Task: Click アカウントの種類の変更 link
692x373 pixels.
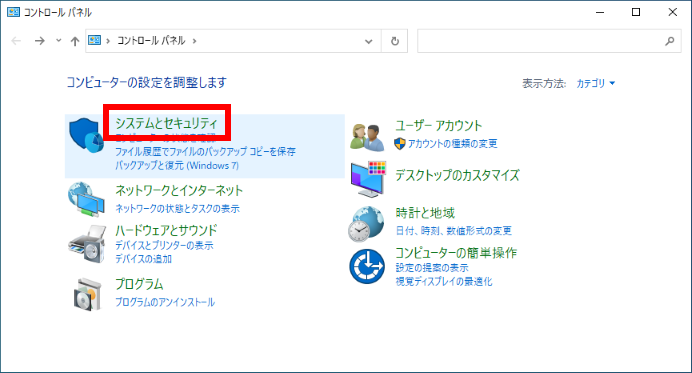Action: 452,143
